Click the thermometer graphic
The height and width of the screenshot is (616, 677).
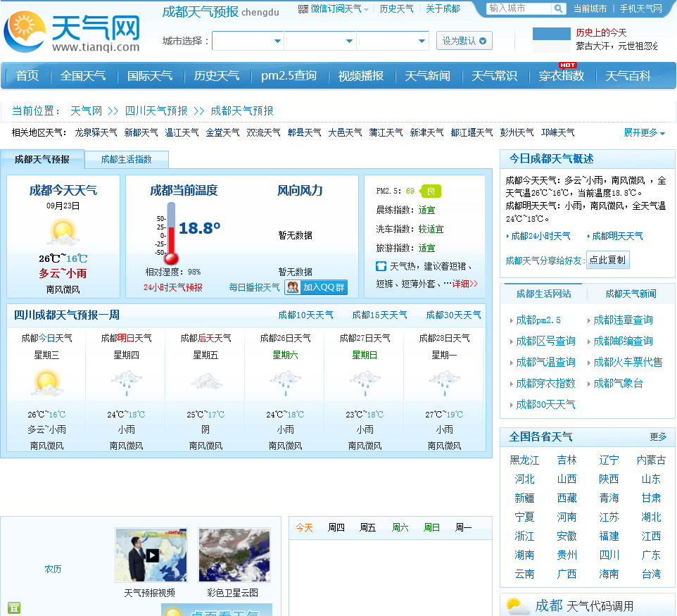click(172, 233)
